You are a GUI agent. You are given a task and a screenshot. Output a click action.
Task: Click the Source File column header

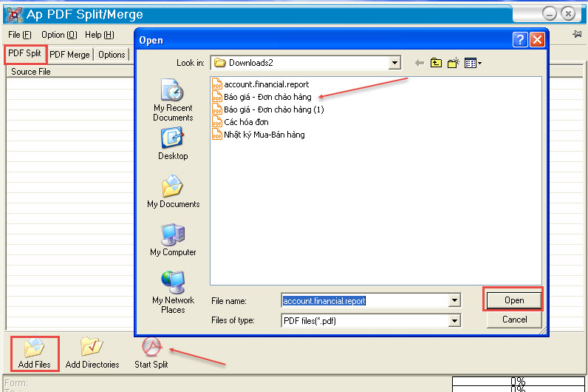[x=69, y=71]
